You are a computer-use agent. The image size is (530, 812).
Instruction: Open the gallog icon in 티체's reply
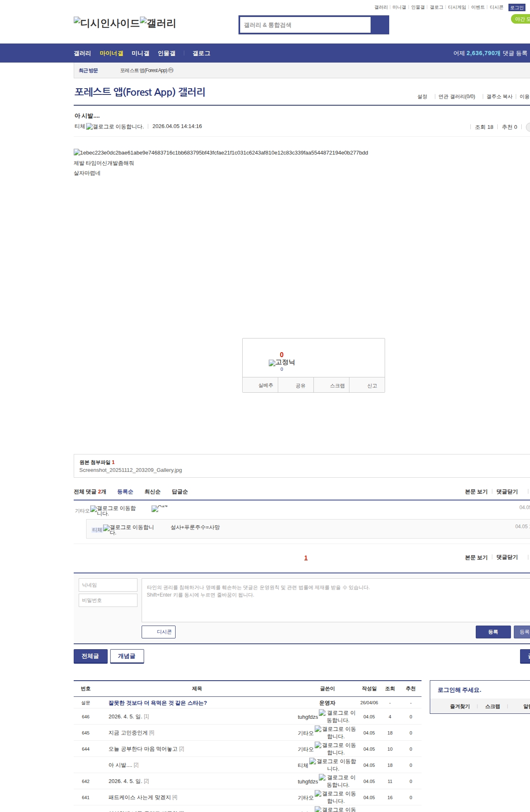click(x=128, y=530)
